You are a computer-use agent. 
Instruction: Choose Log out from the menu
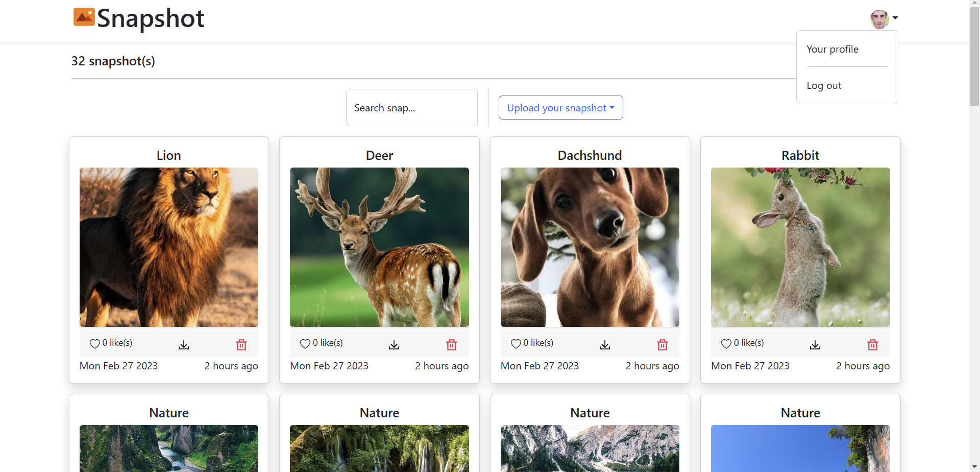click(x=824, y=85)
